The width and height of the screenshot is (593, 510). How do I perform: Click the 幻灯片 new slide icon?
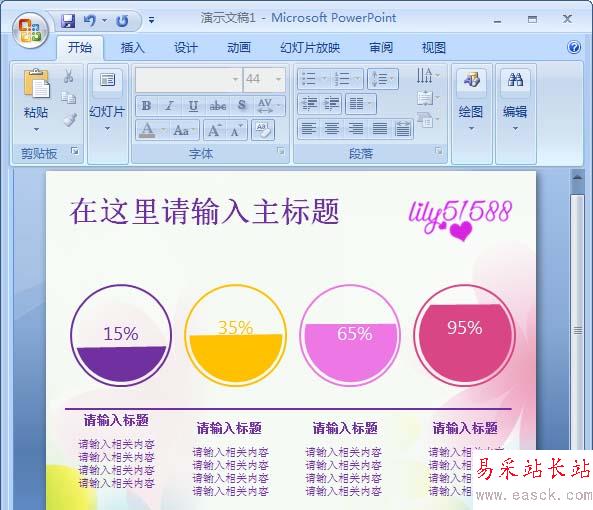pos(107,81)
